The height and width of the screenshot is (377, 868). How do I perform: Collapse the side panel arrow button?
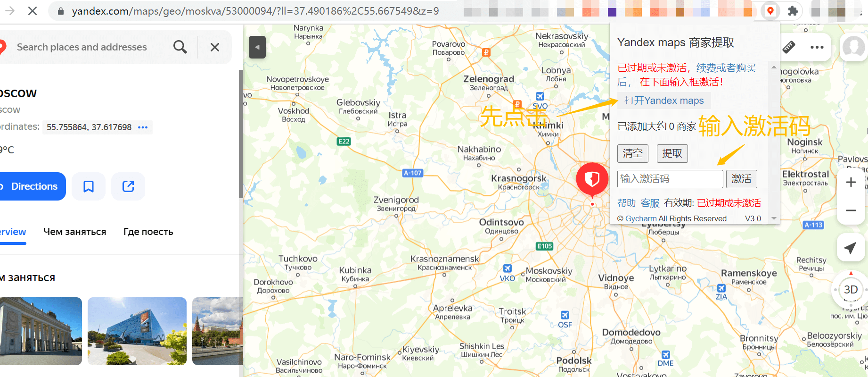pyautogui.click(x=257, y=47)
